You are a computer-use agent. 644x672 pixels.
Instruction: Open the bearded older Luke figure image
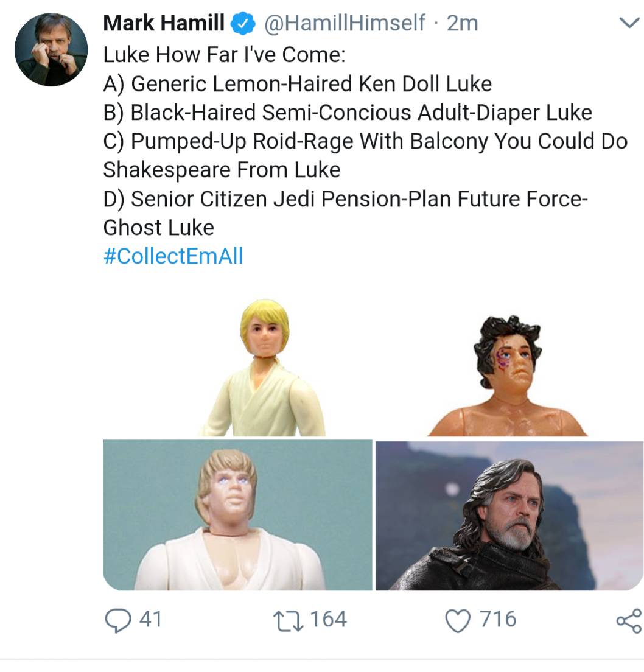coord(509,515)
